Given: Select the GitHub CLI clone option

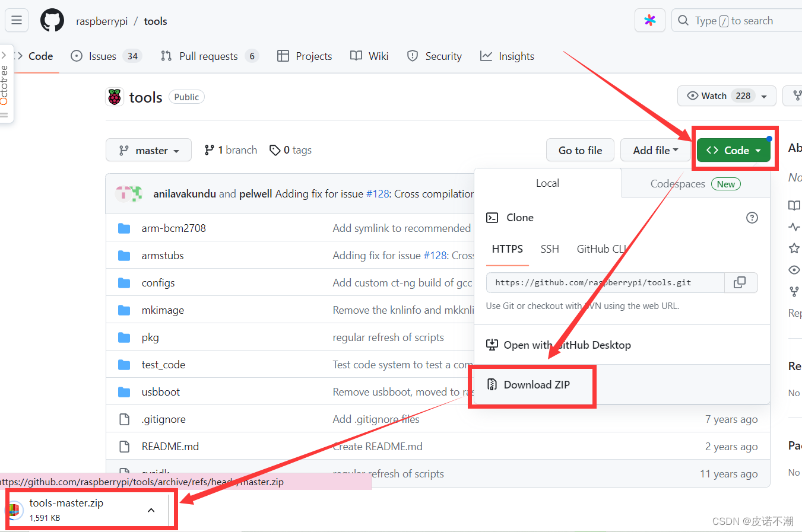Looking at the screenshot, I should coord(602,249).
